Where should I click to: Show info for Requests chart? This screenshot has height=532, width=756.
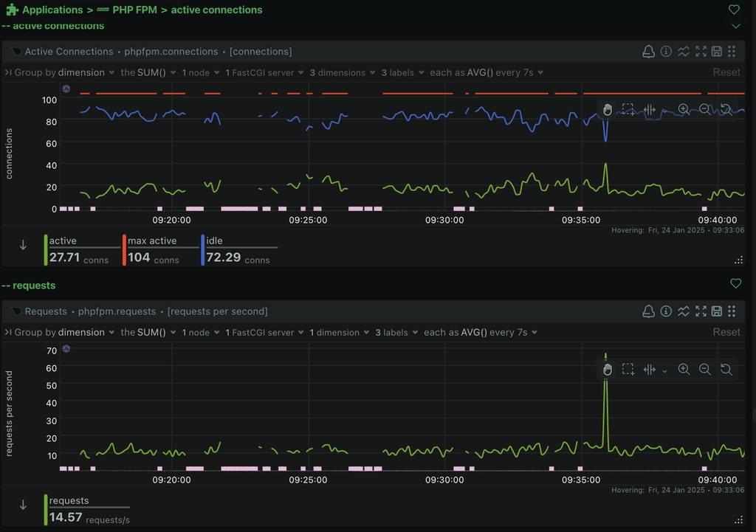pos(666,311)
